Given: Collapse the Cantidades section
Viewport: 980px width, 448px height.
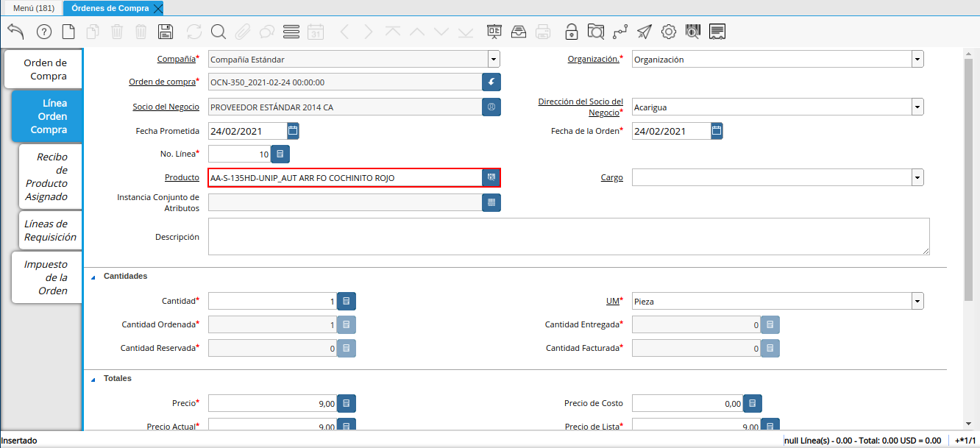Looking at the screenshot, I should [93, 277].
